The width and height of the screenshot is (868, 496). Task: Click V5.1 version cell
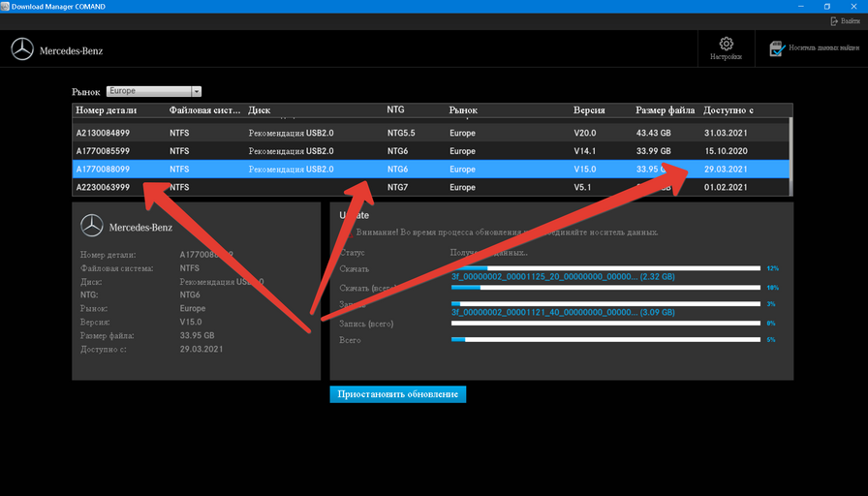pos(582,187)
